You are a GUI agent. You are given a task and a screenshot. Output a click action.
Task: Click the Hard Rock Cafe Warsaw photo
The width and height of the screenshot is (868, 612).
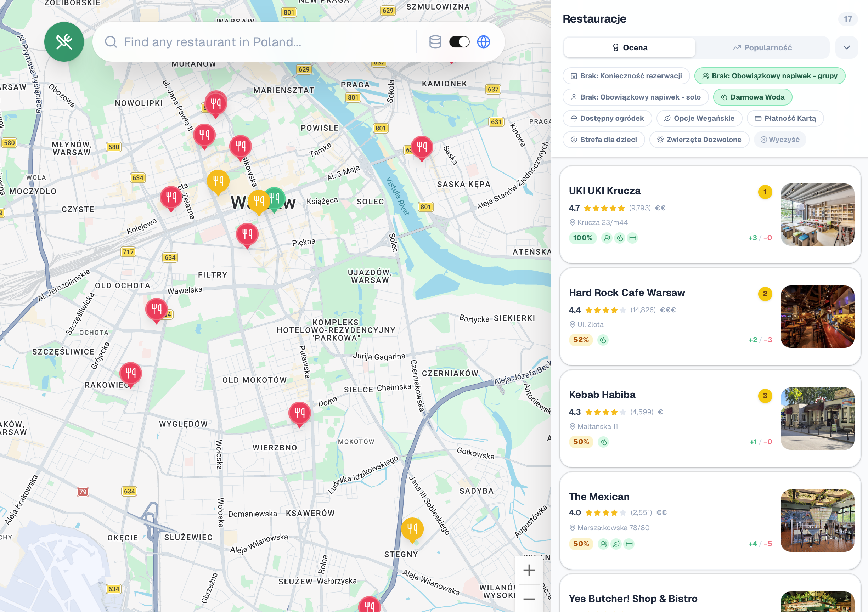coord(817,316)
